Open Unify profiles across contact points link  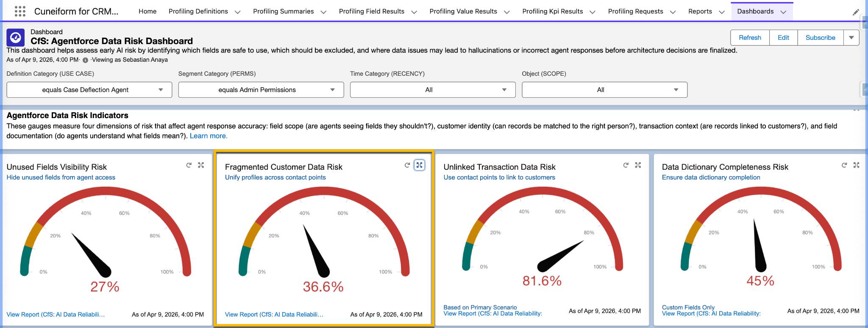tap(275, 177)
